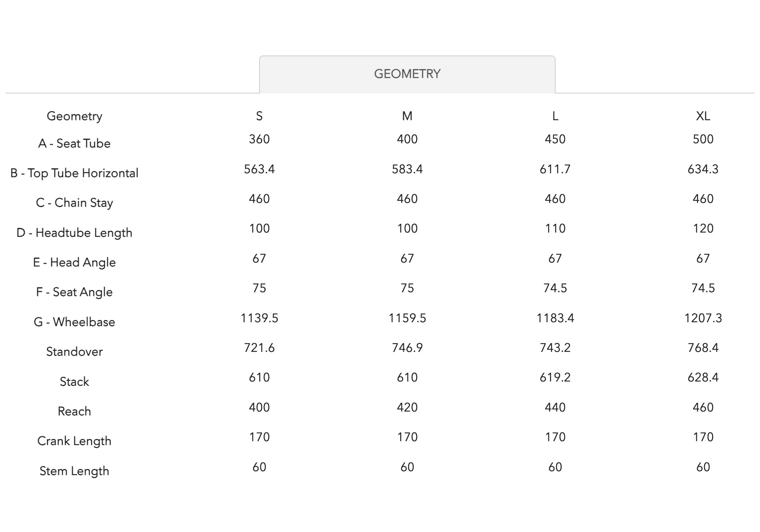Viewport: 760px width, 532px height.
Task: Click the Standover row label
Action: tap(74, 351)
